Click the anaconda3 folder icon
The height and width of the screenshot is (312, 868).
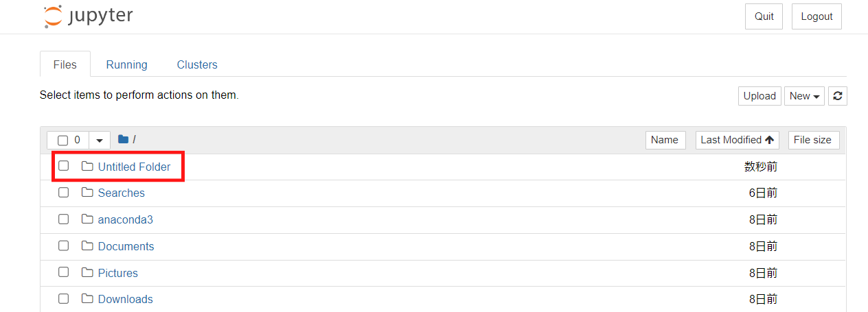[87, 219]
